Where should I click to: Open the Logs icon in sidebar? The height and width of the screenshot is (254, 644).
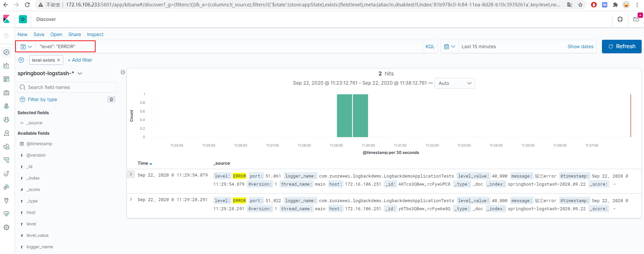pos(6,147)
